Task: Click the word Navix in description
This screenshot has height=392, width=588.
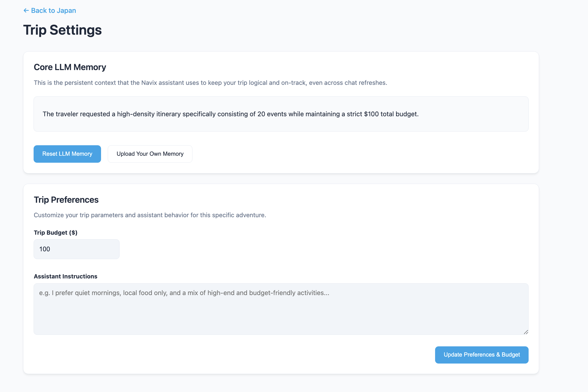Action: [x=149, y=83]
